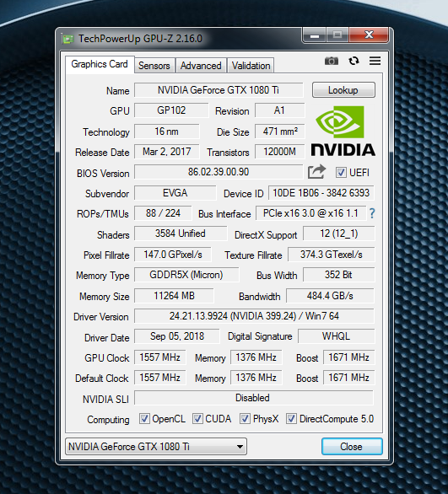This screenshot has height=494, width=448.
Task: Click the GPU Clock value 1557 MHz
Action: (x=159, y=357)
